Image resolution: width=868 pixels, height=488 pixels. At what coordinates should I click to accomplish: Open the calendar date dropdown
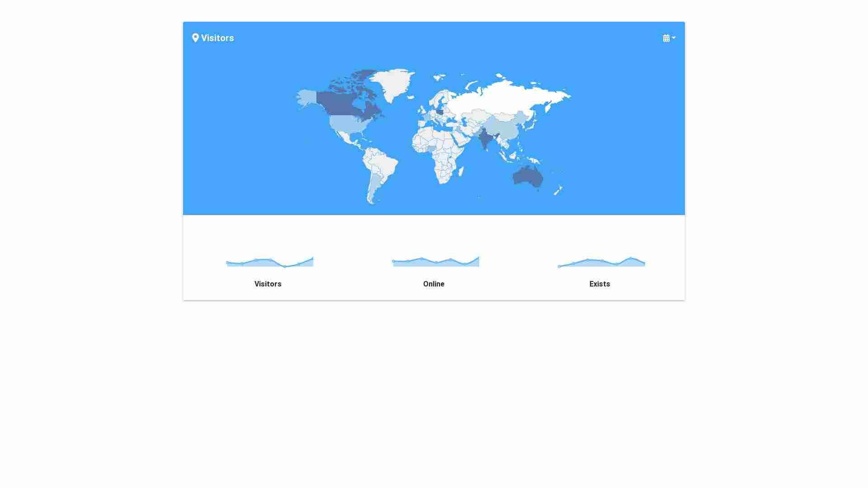click(669, 38)
